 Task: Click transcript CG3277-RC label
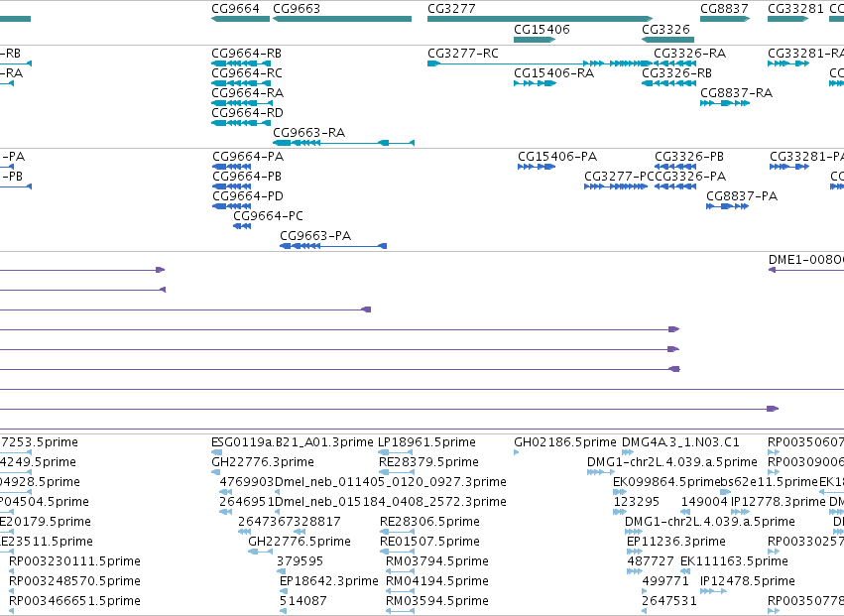[463, 54]
